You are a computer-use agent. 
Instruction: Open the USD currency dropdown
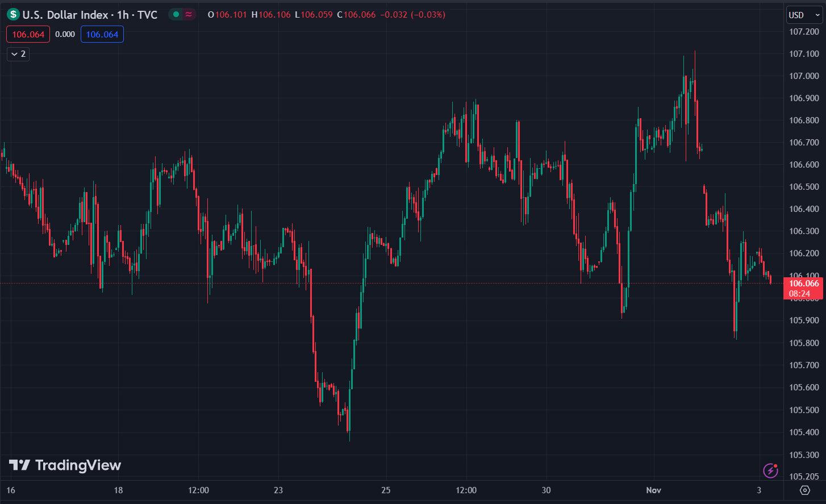click(x=803, y=15)
